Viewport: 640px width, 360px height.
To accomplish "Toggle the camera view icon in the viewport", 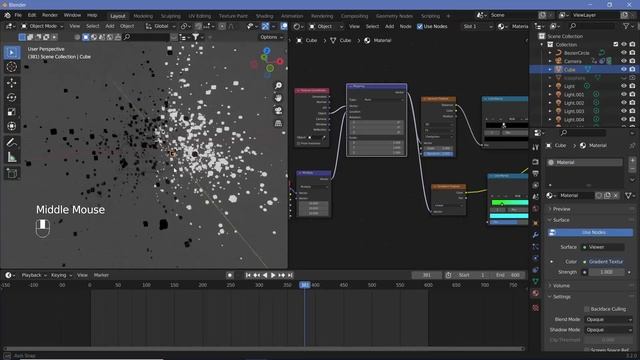I will pos(278,111).
